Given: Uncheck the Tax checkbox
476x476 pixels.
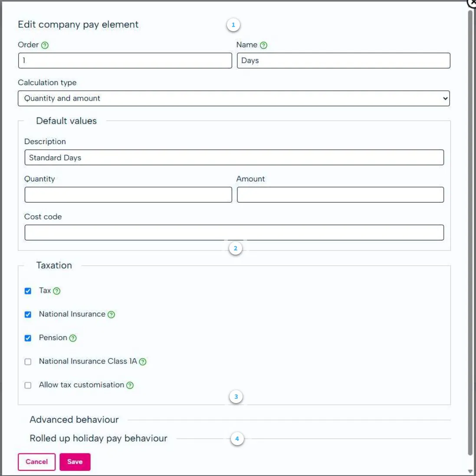Looking at the screenshot, I should click(x=28, y=291).
